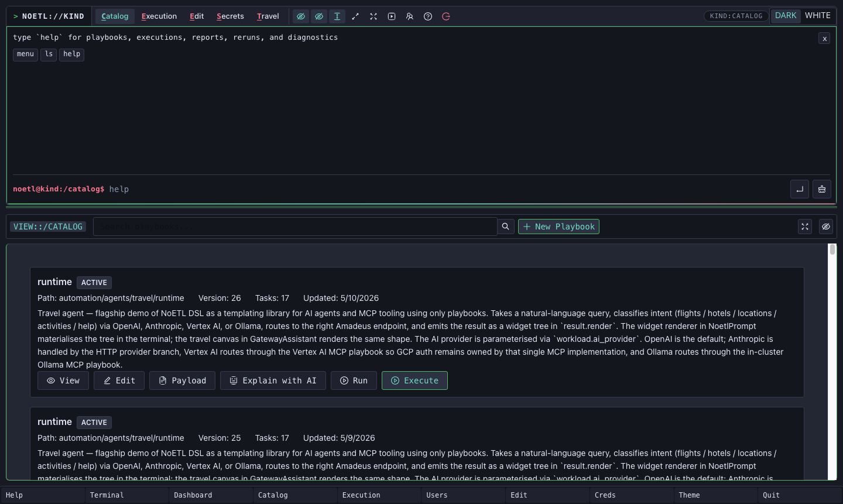Click the 'Updated: 5/9/2026' text
This screenshot has width=843, height=504.
[x=339, y=438]
